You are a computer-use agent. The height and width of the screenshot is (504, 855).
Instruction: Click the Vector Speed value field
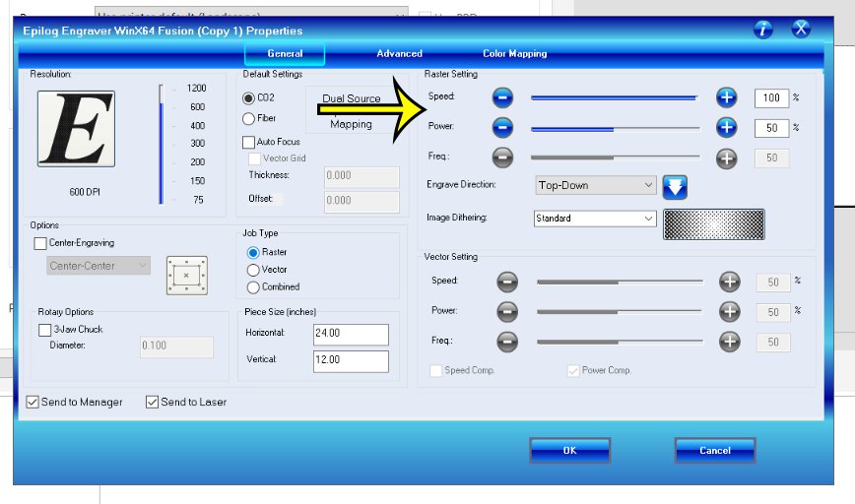point(773,283)
